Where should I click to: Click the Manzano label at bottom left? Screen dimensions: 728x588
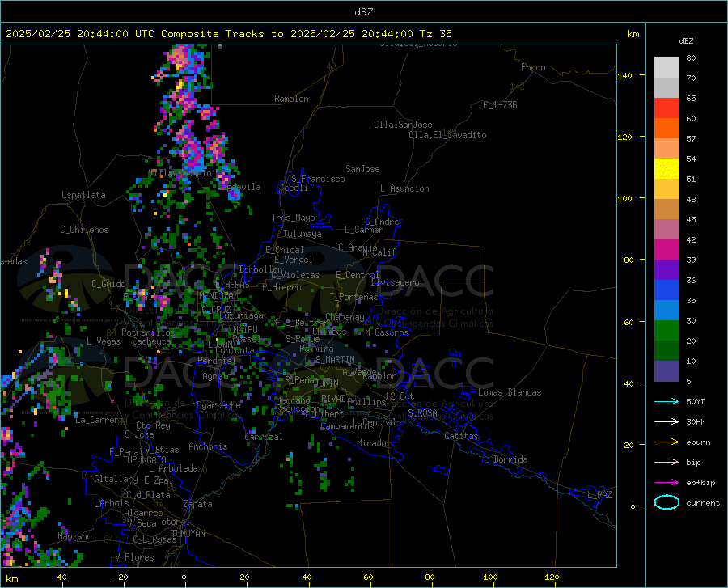click(x=74, y=536)
